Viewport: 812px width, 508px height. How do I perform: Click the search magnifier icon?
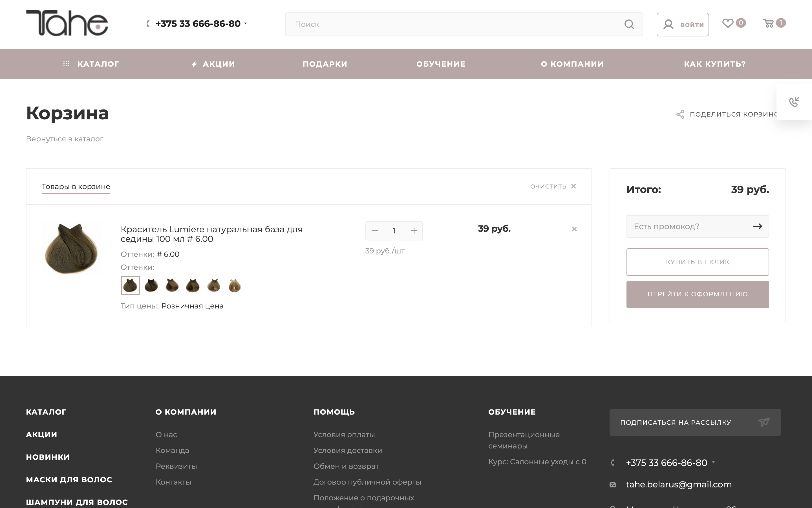(x=629, y=24)
